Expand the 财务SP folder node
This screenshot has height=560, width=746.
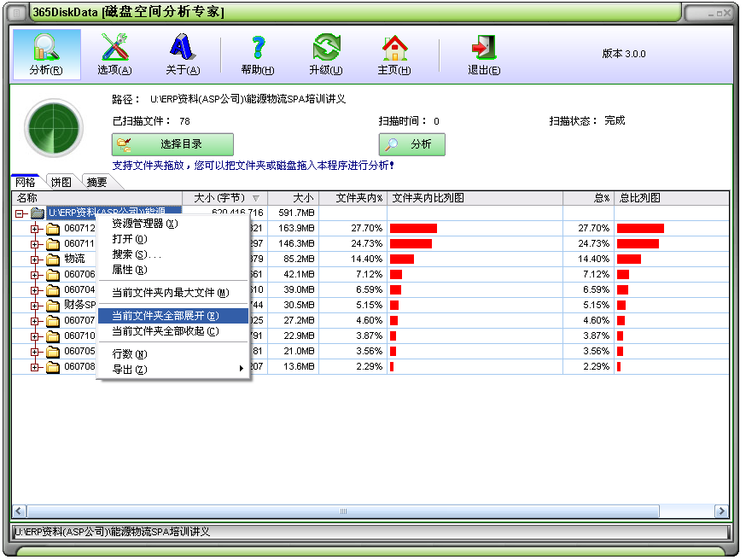point(34,306)
